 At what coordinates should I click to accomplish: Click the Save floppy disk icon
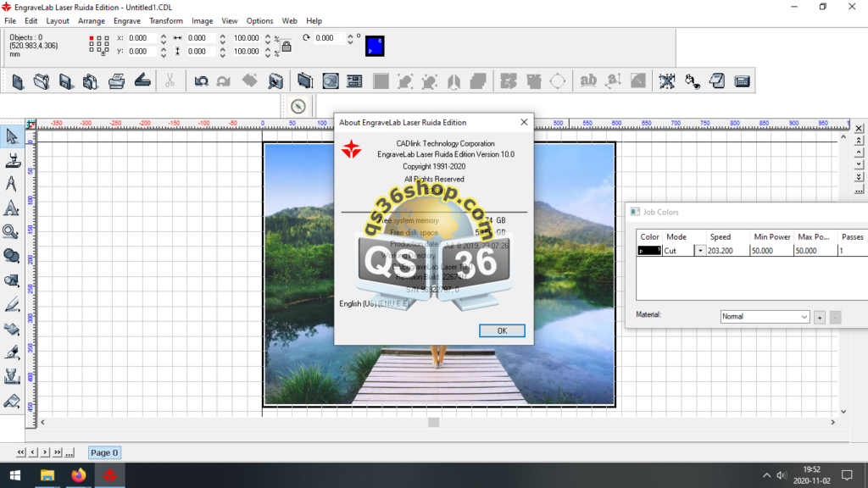[x=66, y=81]
